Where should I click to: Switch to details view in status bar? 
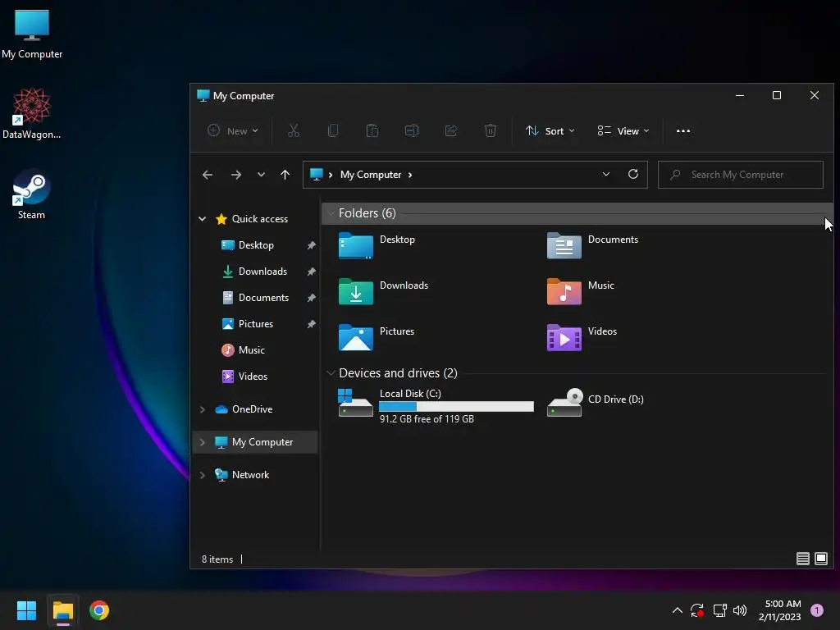[x=802, y=559]
